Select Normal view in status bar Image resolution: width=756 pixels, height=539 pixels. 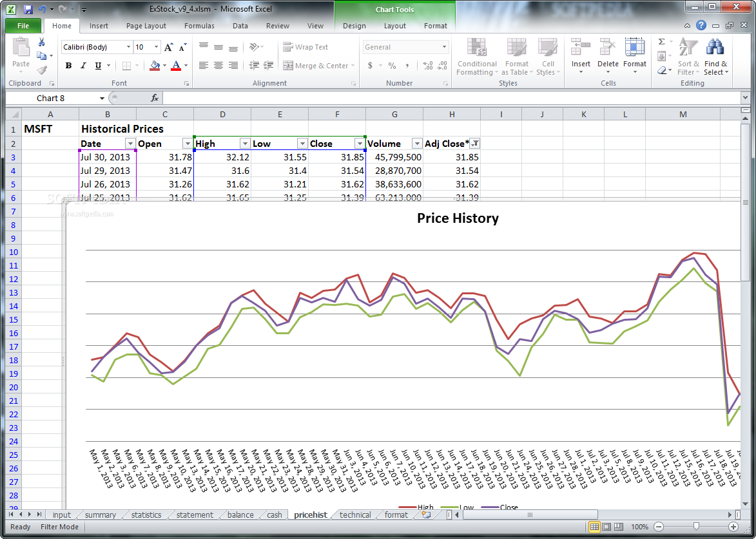coord(595,527)
